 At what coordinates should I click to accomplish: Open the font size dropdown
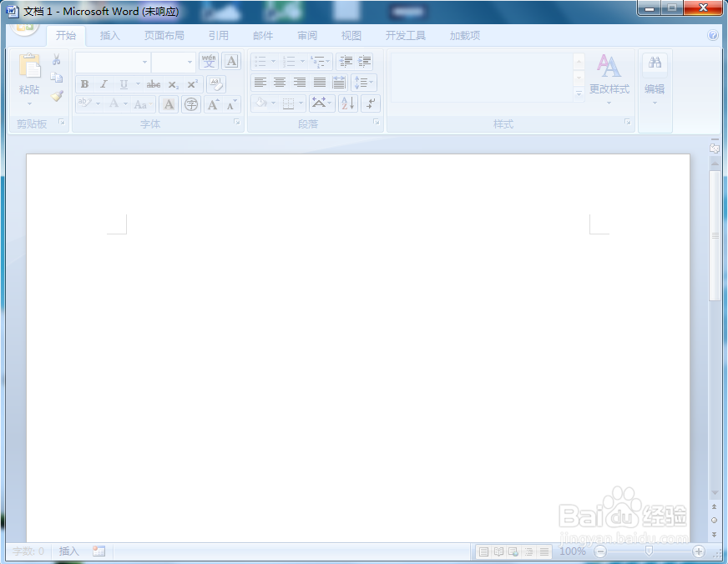click(x=190, y=62)
